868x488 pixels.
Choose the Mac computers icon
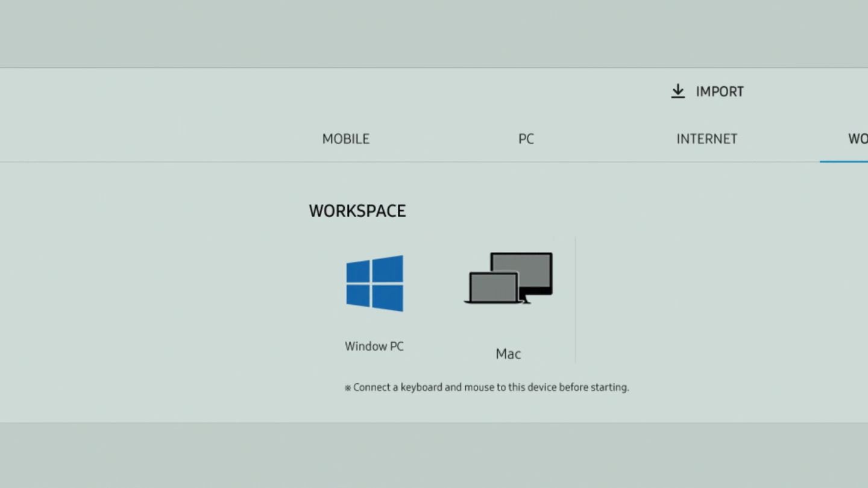click(508, 278)
